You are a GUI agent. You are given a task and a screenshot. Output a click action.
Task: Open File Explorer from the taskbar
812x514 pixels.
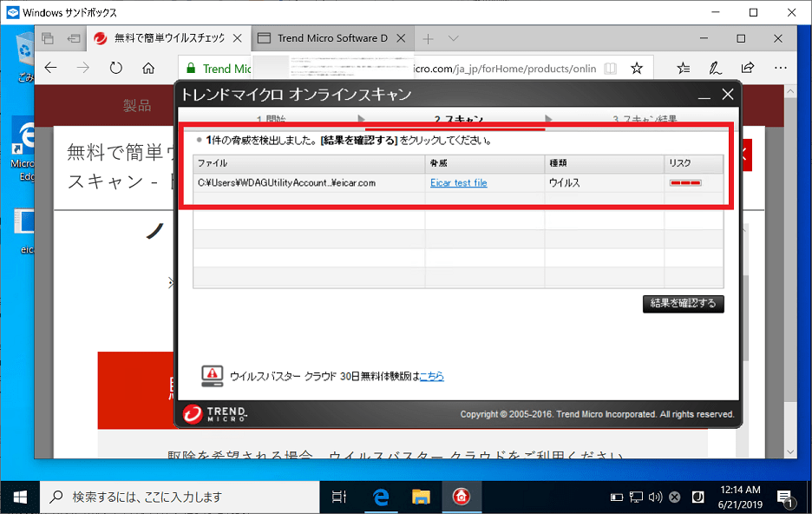tap(422, 497)
